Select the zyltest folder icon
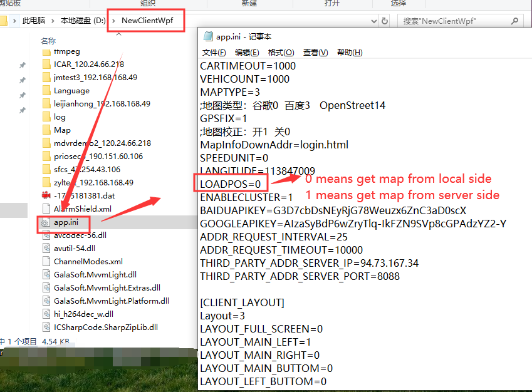This screenshot has height=392, width=532. point(46,183)
